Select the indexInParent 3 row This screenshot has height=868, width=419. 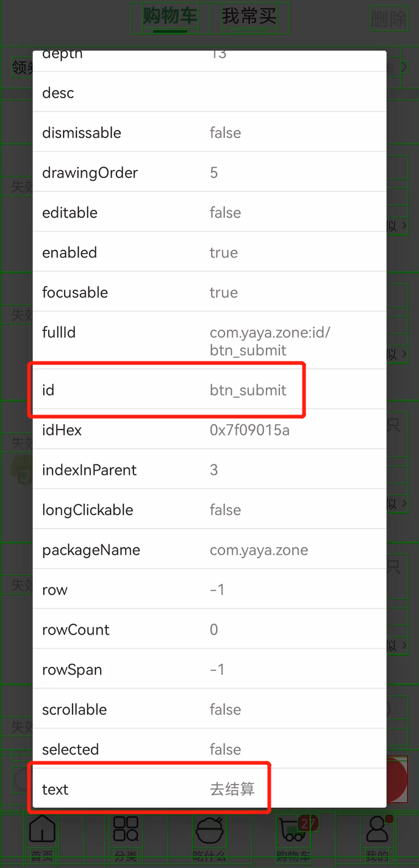(x=209, y=470)
